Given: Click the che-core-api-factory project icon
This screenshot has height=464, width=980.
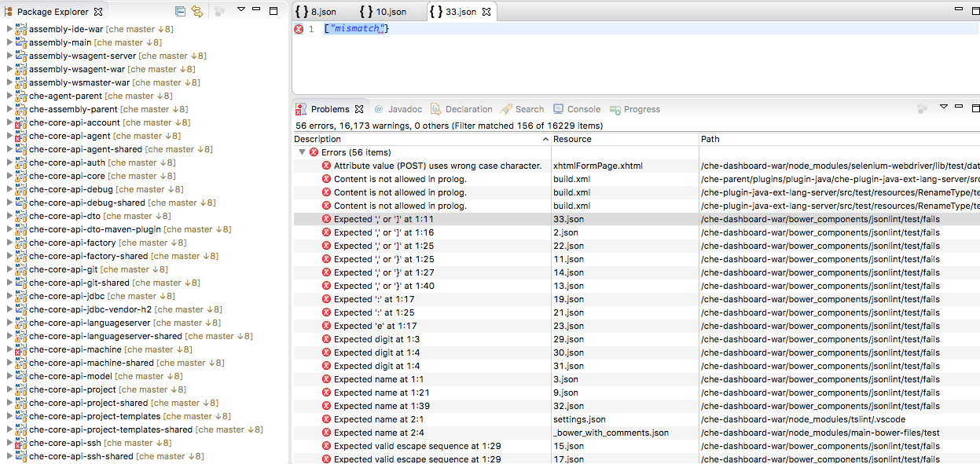Looking at the screenshot, I should 21,243.
